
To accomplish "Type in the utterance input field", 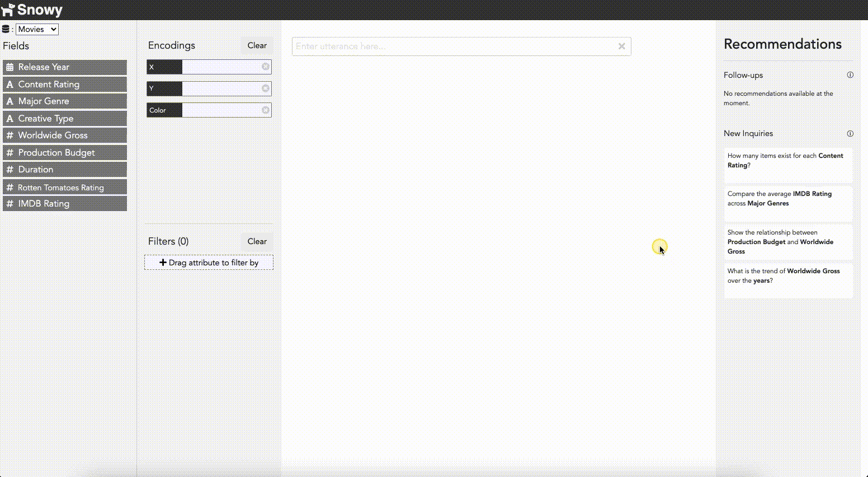I will 453,46.
